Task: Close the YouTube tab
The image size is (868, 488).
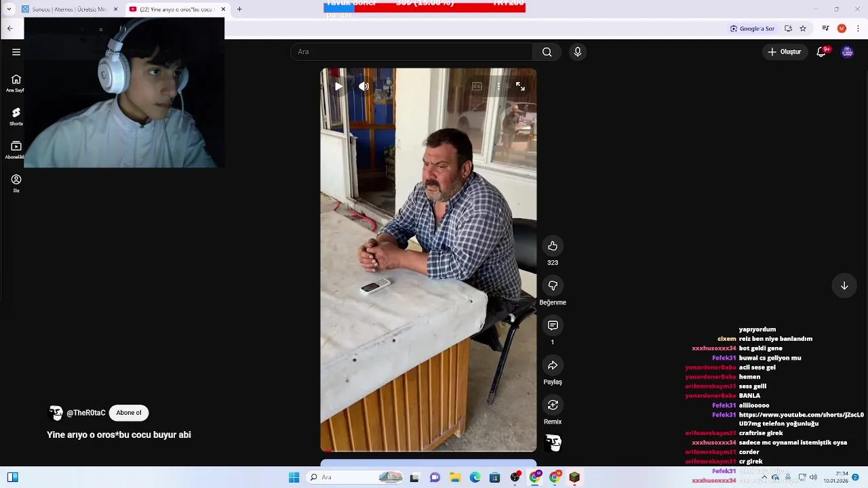Action: pos(223,9)
